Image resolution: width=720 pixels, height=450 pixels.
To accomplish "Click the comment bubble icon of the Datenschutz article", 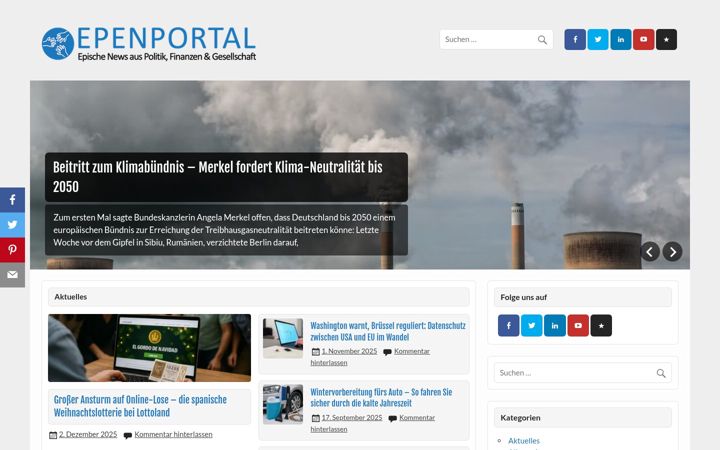I will [x=388, y=352].
